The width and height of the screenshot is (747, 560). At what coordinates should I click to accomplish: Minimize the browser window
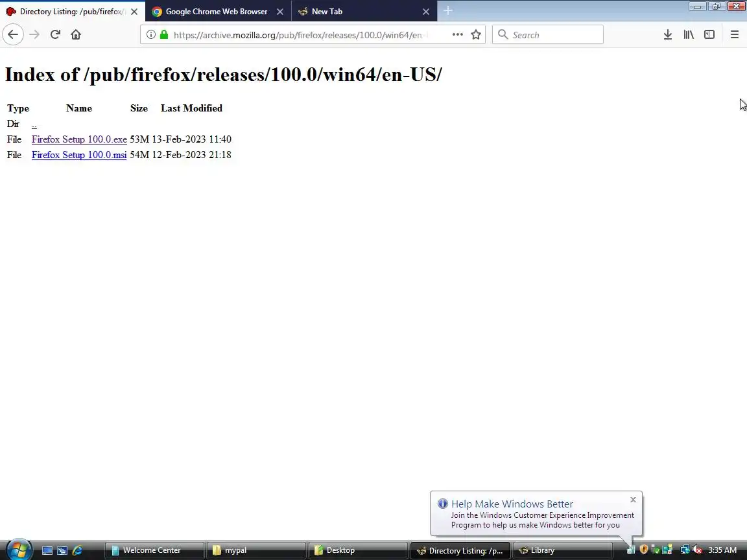tap(697, 6)
